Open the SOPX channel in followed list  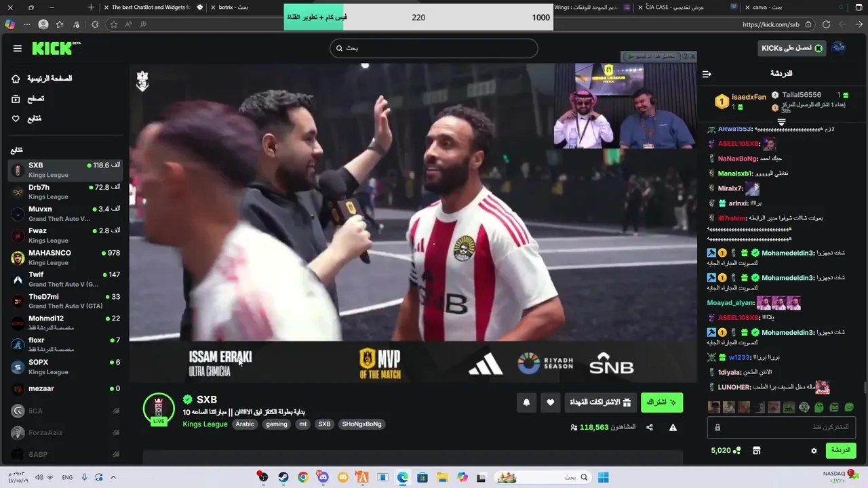pos(65,367)
